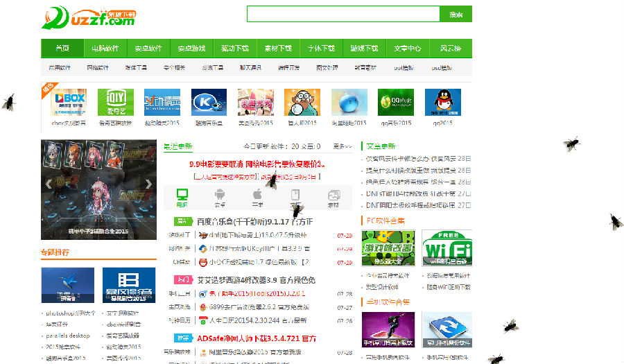
Task: Click the dnf update entry icon
Action: [x=203, y=235]
